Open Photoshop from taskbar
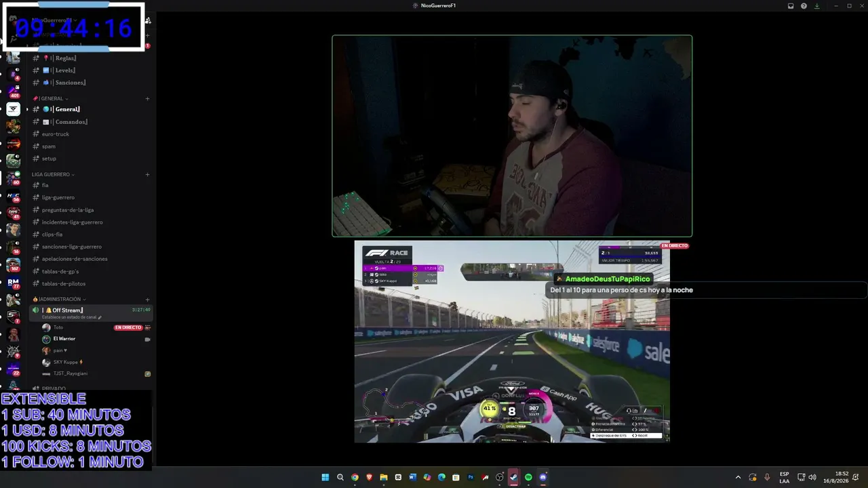The height and width of the screenshot is (488, 868). [471, 477]
